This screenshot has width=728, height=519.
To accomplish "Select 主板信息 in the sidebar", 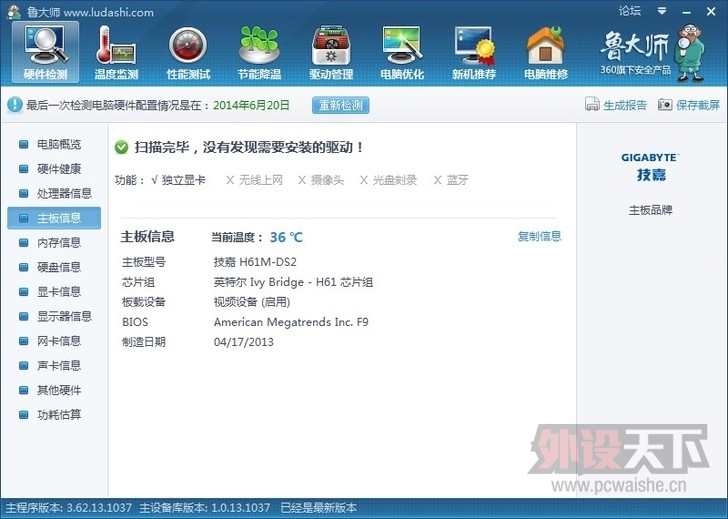I will click(54, 218).
